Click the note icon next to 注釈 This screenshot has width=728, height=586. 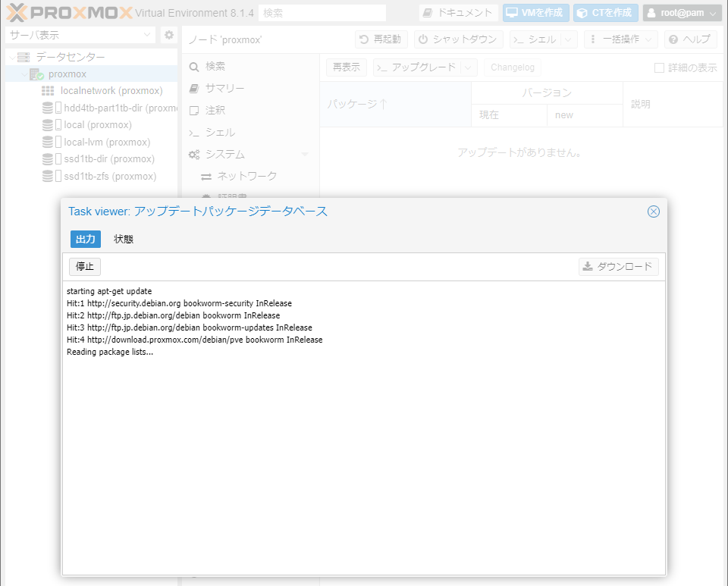(x=194, y=111)
